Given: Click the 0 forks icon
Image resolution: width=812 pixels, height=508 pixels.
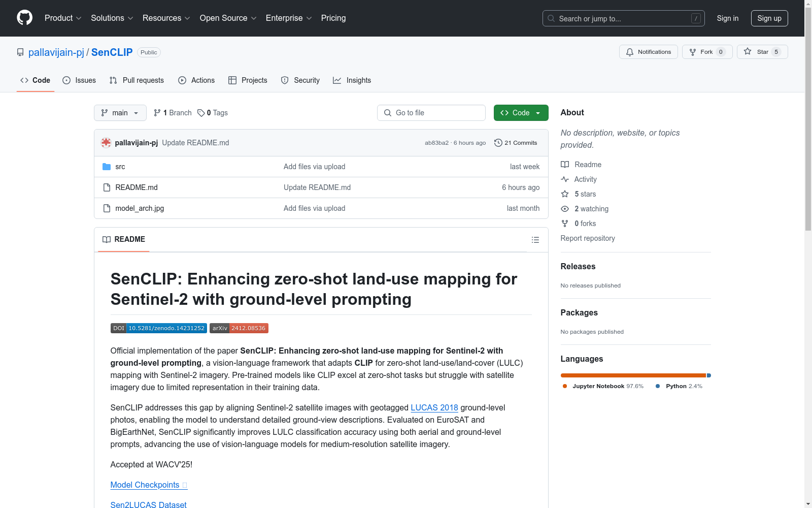Looking at the screenshot, I should 565,224.
